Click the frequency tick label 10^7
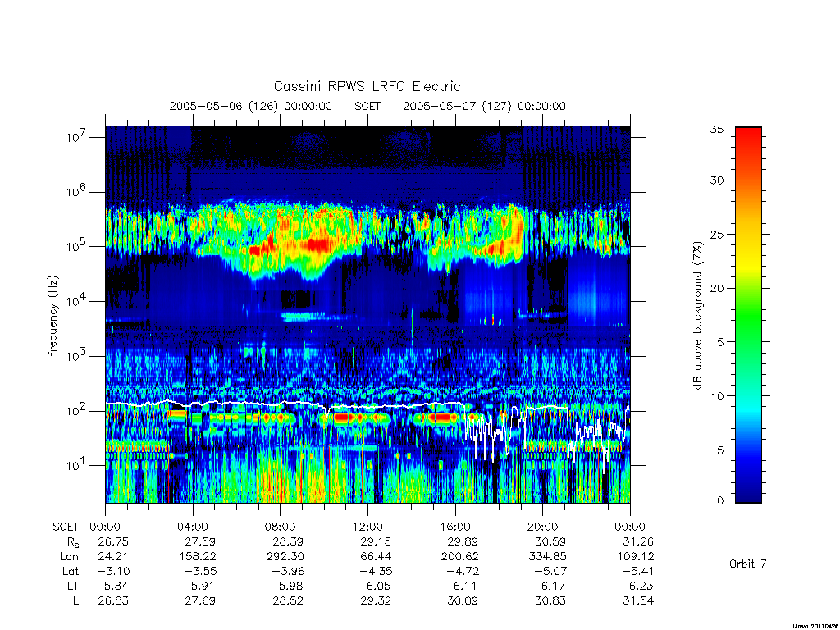 point(75,137)
